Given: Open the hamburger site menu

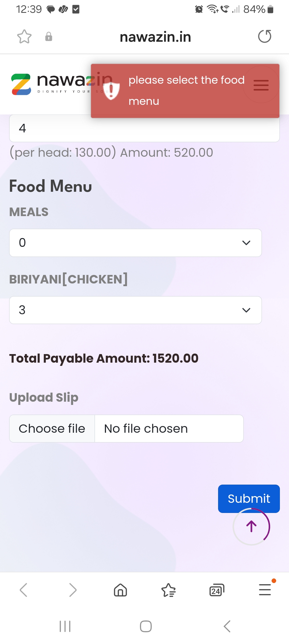Looking at the screenshot, I should [261, 85].
